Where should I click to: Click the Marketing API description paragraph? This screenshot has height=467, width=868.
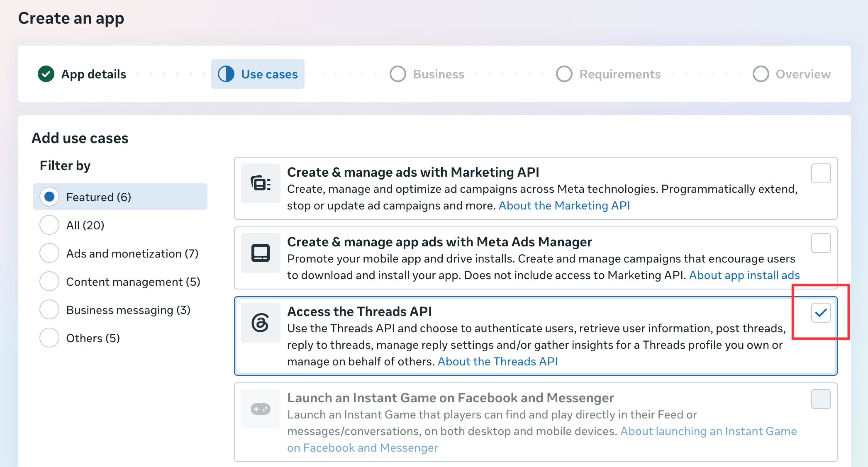pos(542,197)
